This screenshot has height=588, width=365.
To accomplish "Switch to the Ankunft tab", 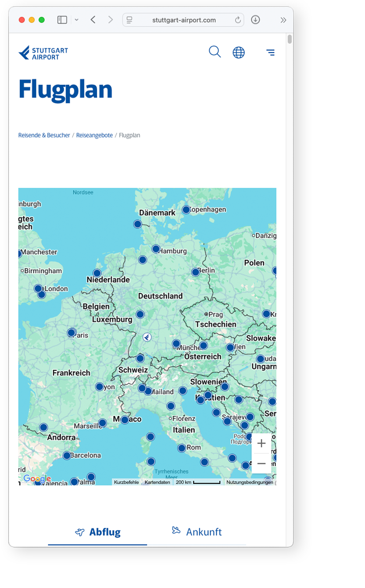I will [197, 532].
